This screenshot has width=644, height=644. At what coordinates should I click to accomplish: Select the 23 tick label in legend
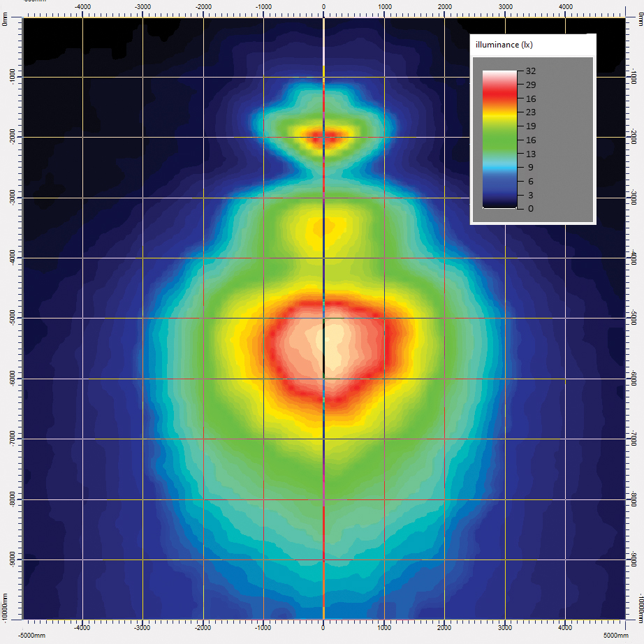[x=531, y=112]
